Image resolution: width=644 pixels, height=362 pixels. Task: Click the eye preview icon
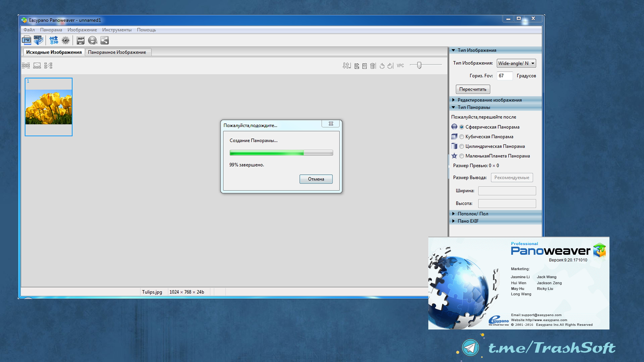point(66,41)
